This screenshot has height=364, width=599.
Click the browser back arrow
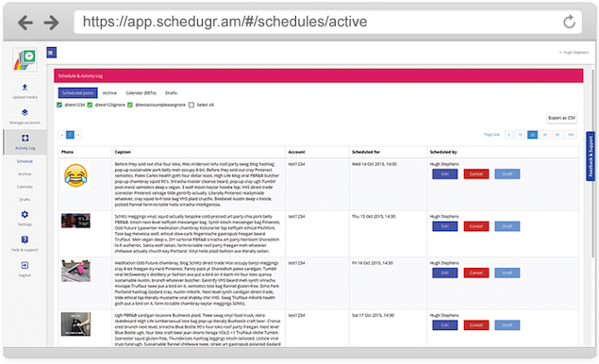click(x=25, y=23)
